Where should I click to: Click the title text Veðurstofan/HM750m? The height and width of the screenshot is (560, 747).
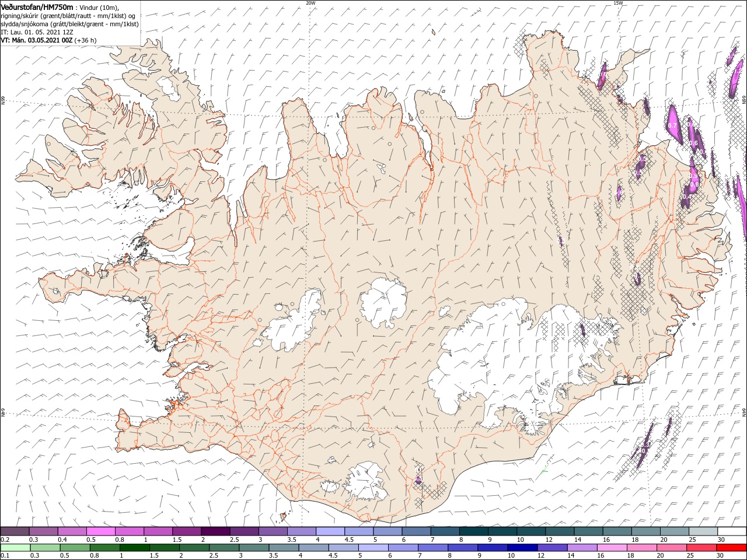[x=37, y=6]
